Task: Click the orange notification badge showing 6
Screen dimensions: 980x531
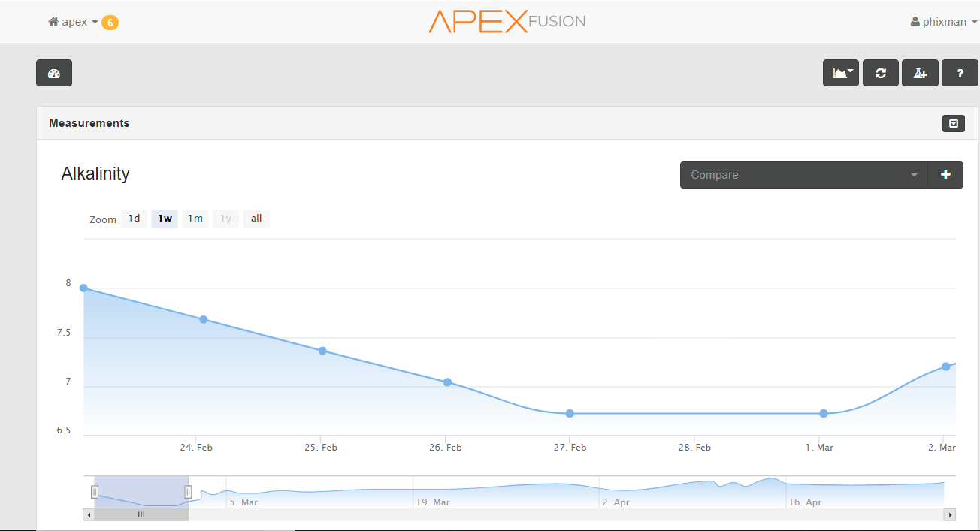Action: (x=110, y=23)
